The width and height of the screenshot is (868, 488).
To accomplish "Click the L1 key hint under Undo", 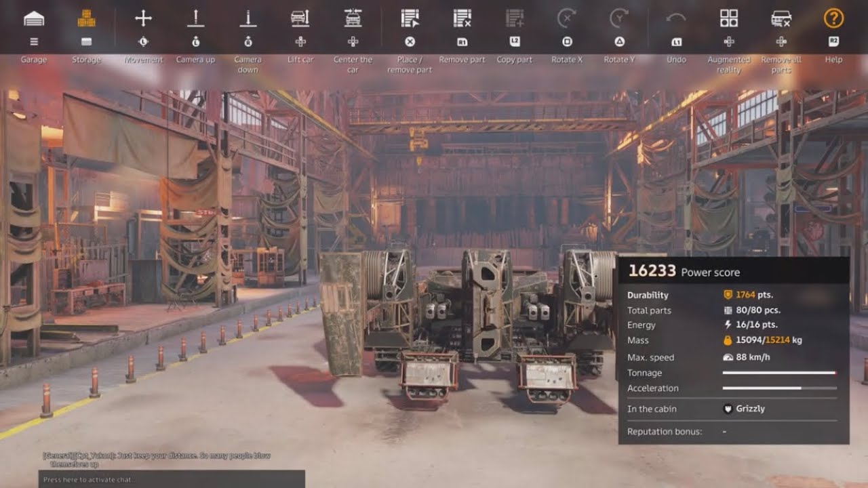I will pyautogui.click(x=676, y=42).
